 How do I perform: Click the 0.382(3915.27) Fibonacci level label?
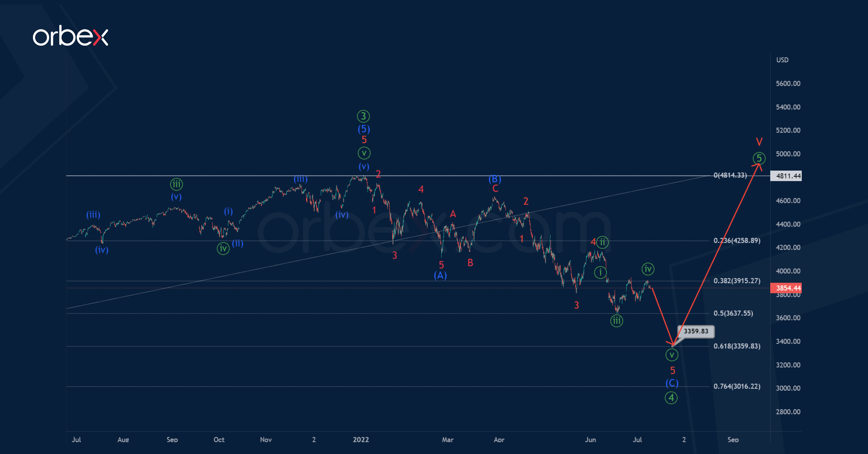[x=737, y=281]
